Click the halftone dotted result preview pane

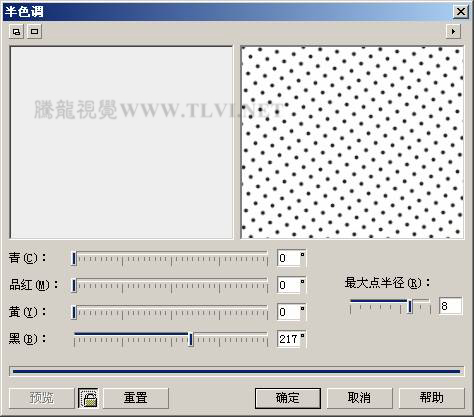click(352, 142)
